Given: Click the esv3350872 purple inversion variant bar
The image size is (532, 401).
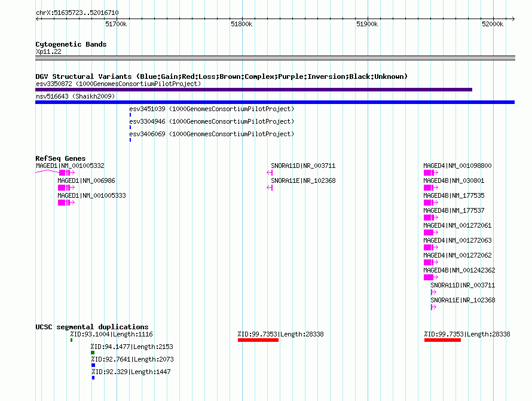Looking at the screenshot, I should 253,90.
